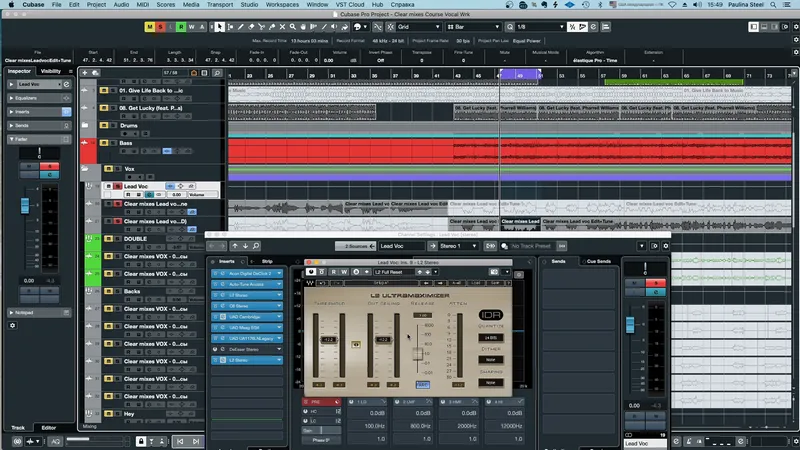Select the Range Selection tool
Viewport: 800px width, 450px height.
coord(230,27)
